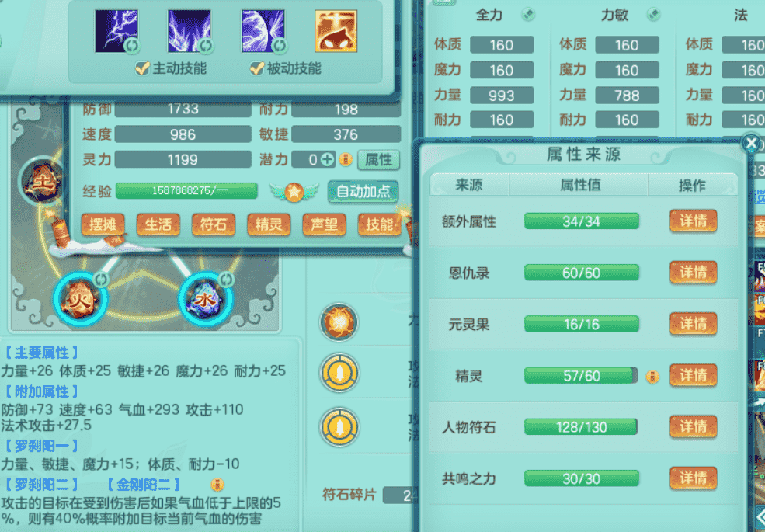Click the eraser icon beside 全力
765x532 pixels.
pyautogui.click(x=528, y=15)
